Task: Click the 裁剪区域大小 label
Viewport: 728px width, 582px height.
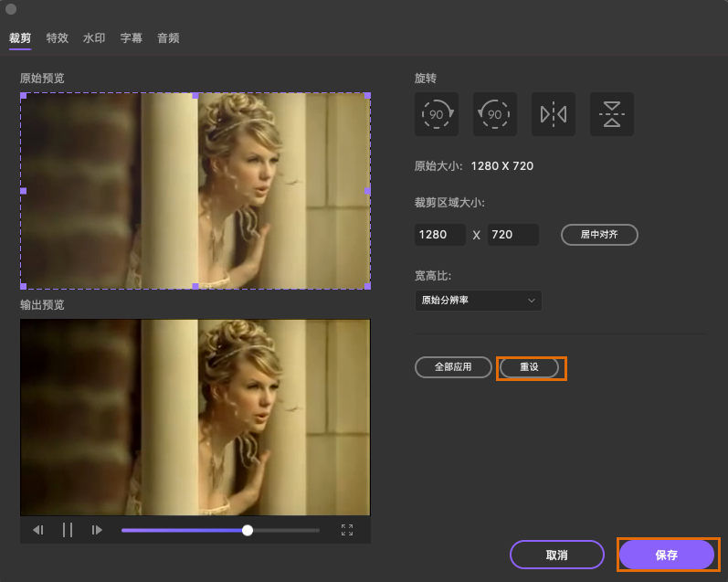Action: (449, 203)
